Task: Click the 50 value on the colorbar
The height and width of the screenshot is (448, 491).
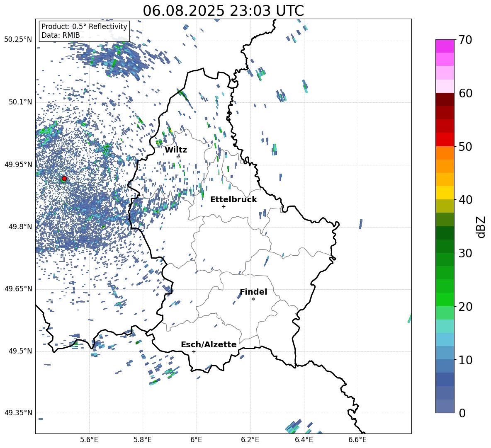Action: (465, 146)
